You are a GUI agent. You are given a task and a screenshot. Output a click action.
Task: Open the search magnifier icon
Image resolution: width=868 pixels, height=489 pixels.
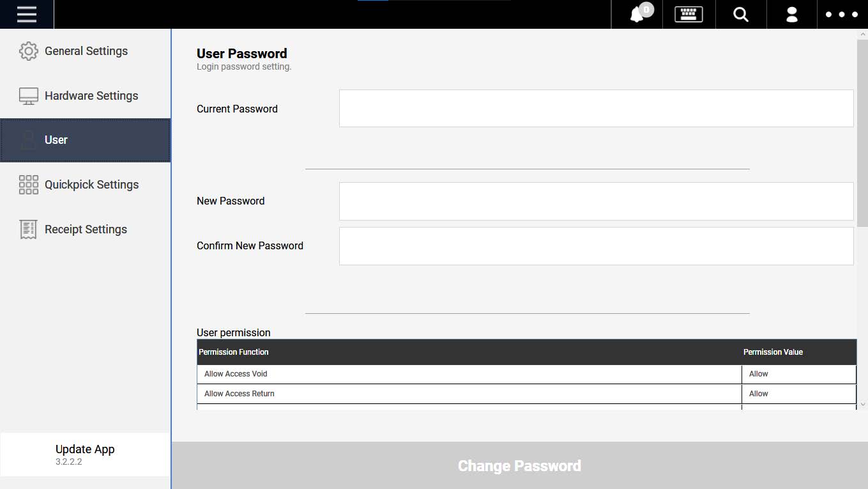741,14
